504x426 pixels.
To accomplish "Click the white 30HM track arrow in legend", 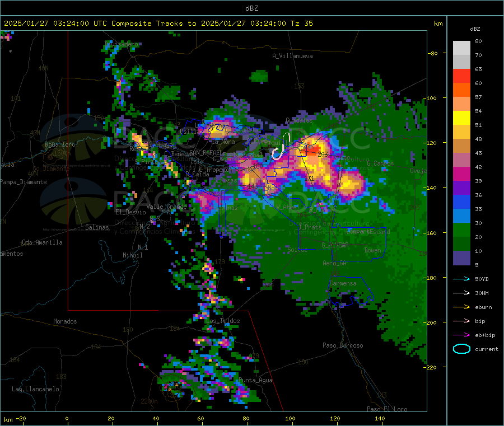I will 461,293.
